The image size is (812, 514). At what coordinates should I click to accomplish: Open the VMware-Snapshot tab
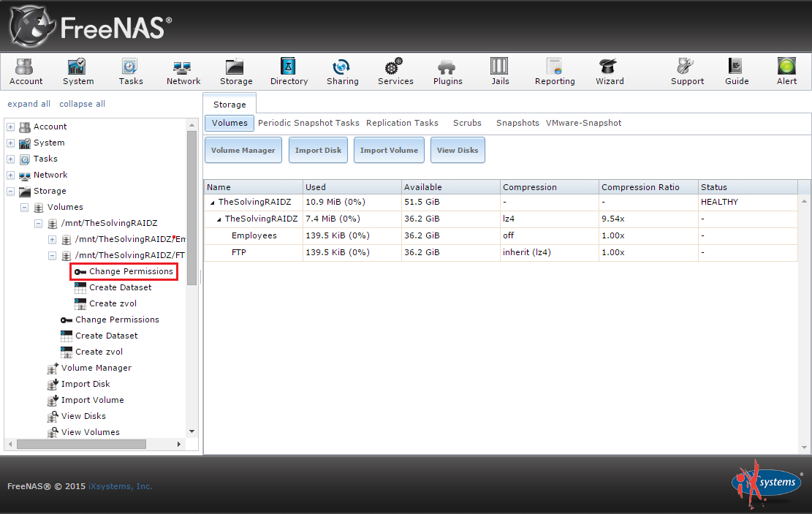pyautogui.click(x=584, y=123)
